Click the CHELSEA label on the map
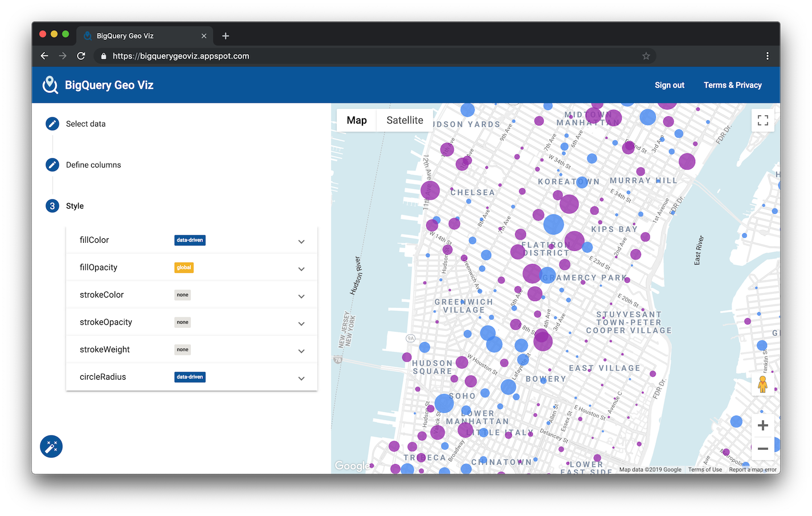This screenshot has width=812, height=516. point(472,193)
